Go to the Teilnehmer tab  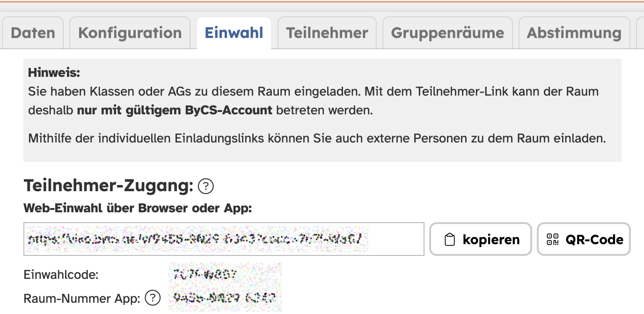pos(327,33)
